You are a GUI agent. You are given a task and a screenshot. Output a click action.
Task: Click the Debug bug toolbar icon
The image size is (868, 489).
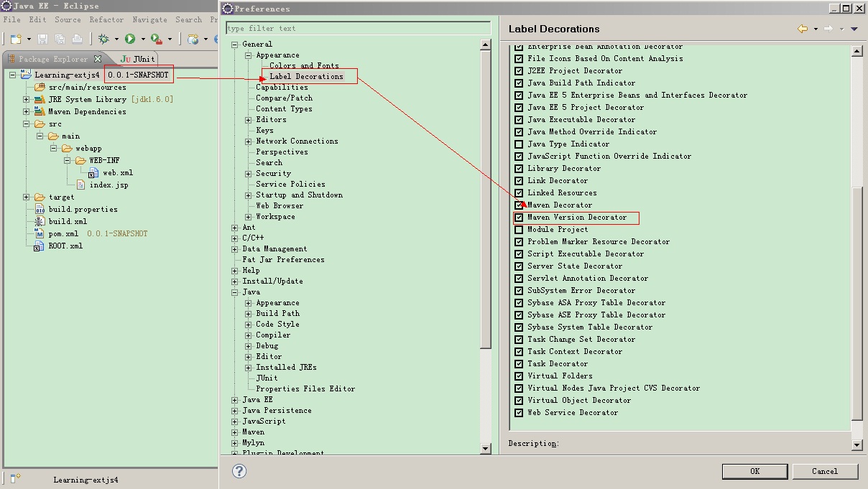(x=104, y=39)
